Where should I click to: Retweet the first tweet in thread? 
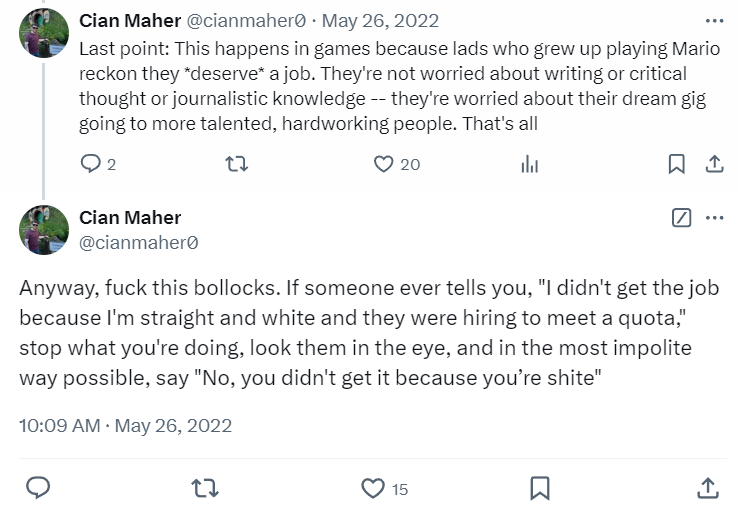237,164
